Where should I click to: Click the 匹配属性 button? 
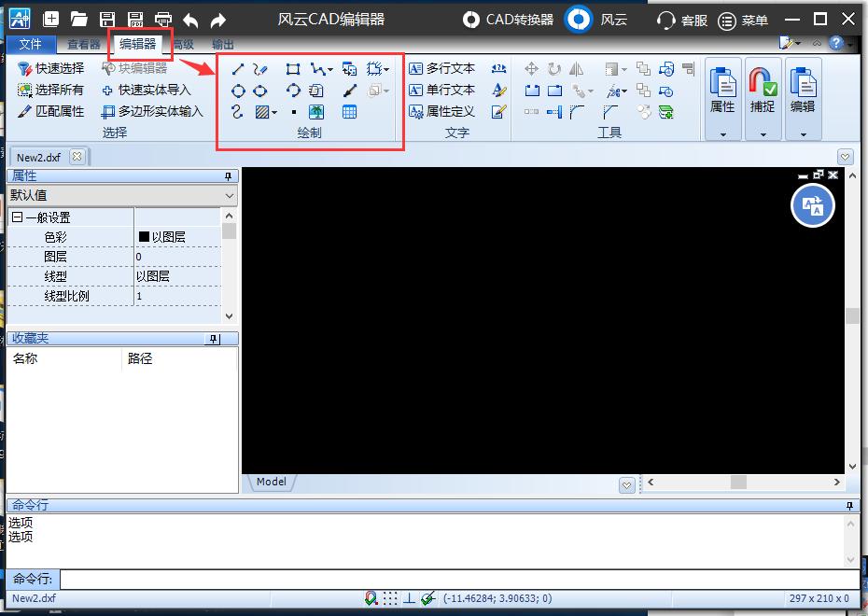(51, 111)
